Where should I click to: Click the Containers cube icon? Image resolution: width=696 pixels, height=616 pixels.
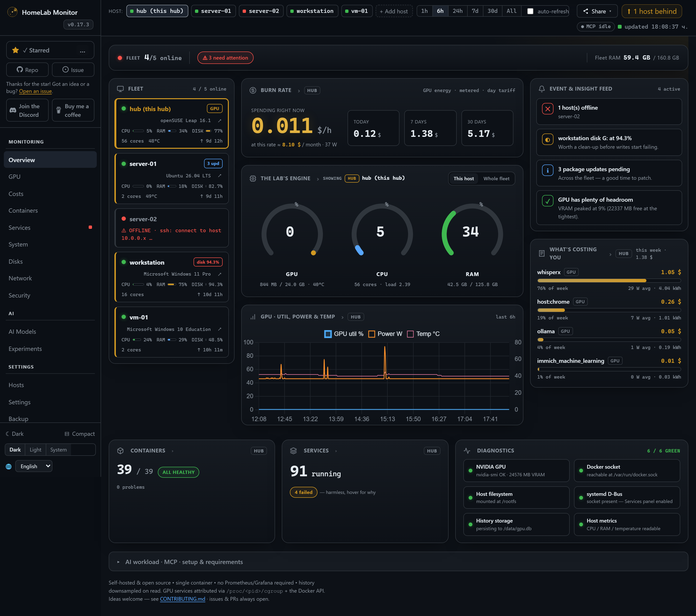pyautogui.click(x=120, y=451)
